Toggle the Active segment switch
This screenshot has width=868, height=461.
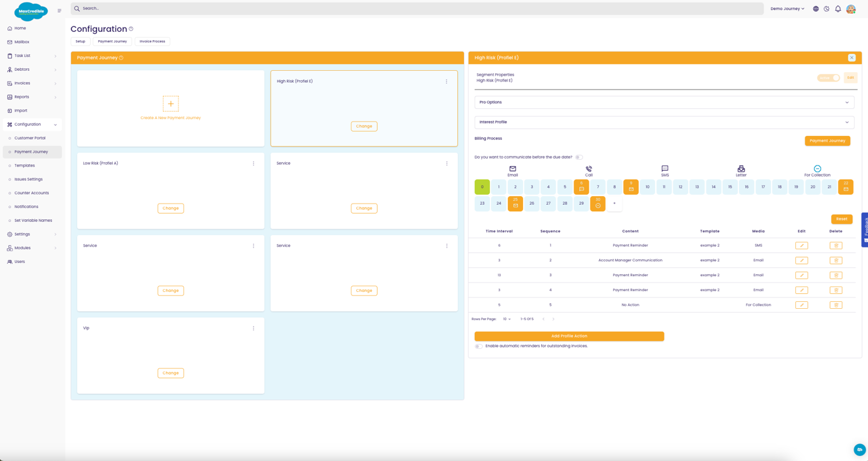(829, 78)
